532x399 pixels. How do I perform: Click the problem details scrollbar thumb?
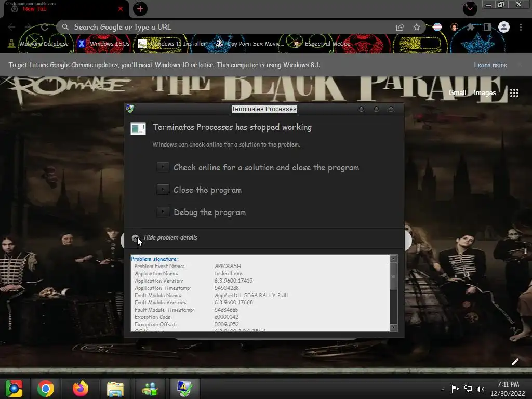pos(394,276)
